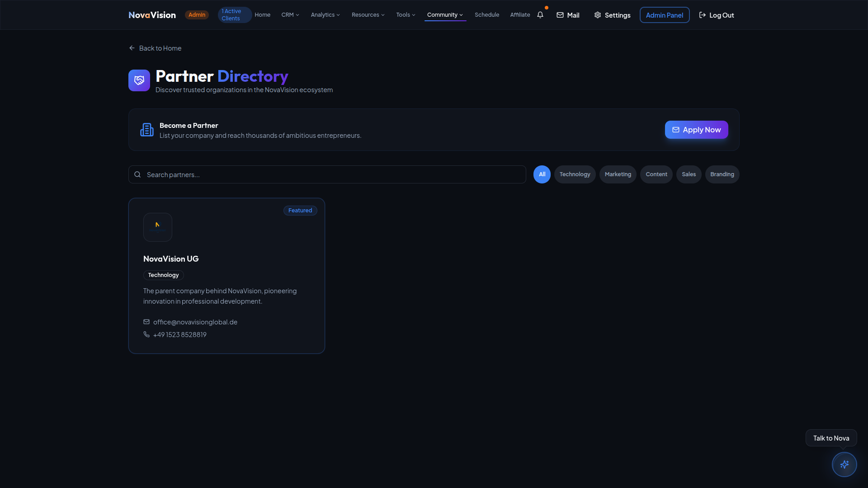Click the building icon beside Become a Partner
Screen dimensions: 868x488
147,130
